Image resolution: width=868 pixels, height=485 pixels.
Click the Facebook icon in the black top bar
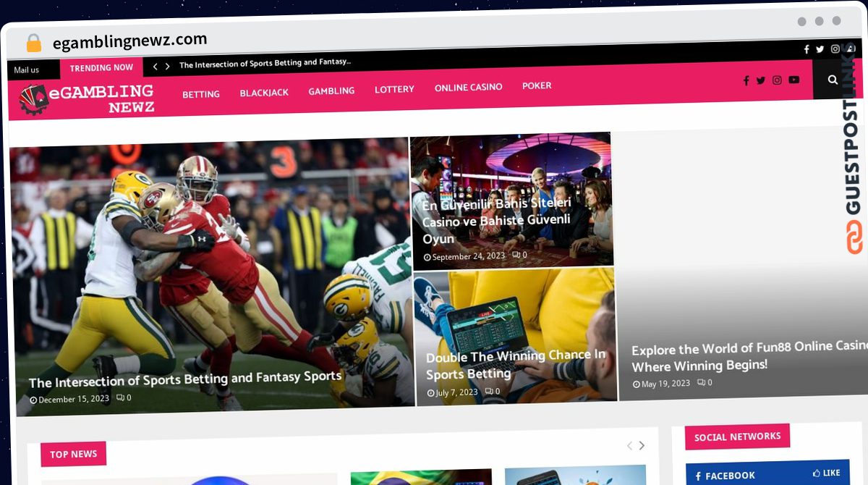(x=807, y=49)
